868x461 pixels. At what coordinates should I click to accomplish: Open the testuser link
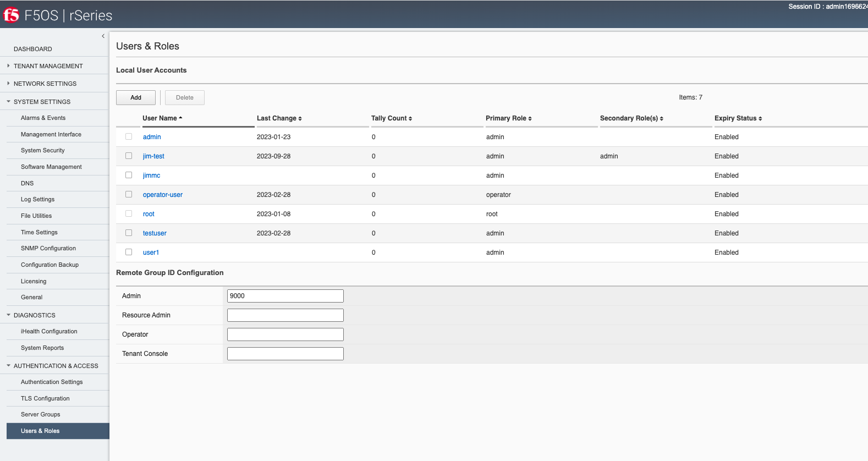tap(155, 233)
